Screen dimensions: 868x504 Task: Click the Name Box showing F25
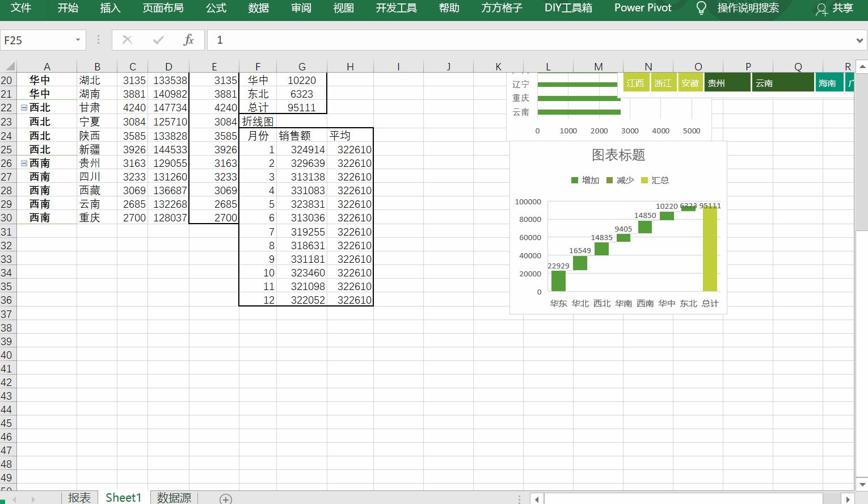click(x=37, y=40)
